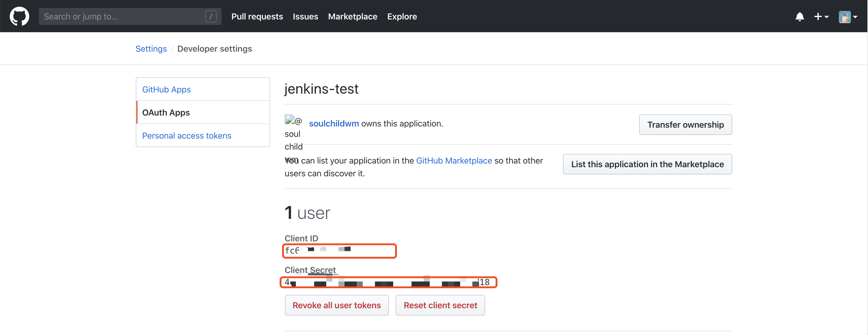Click the 1 user heading
The width and height of the screenshot is (868, 335).
point(307,213)
